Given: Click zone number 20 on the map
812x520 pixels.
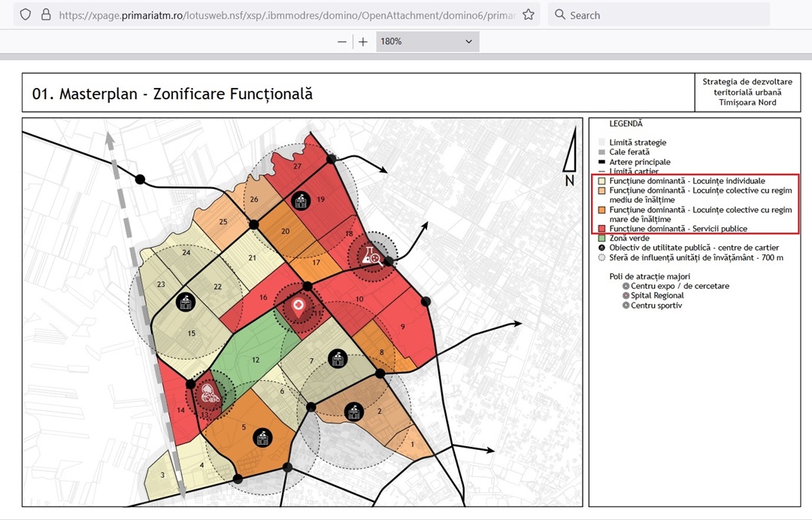Looking at the screenshot, I should click(x=286, y=231).
